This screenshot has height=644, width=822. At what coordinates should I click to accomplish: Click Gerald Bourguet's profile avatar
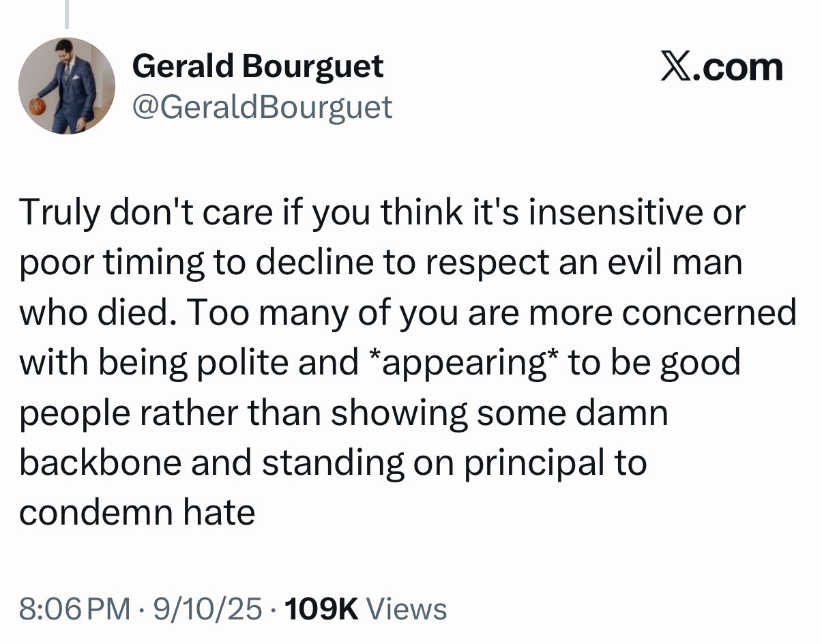(66, 85)
